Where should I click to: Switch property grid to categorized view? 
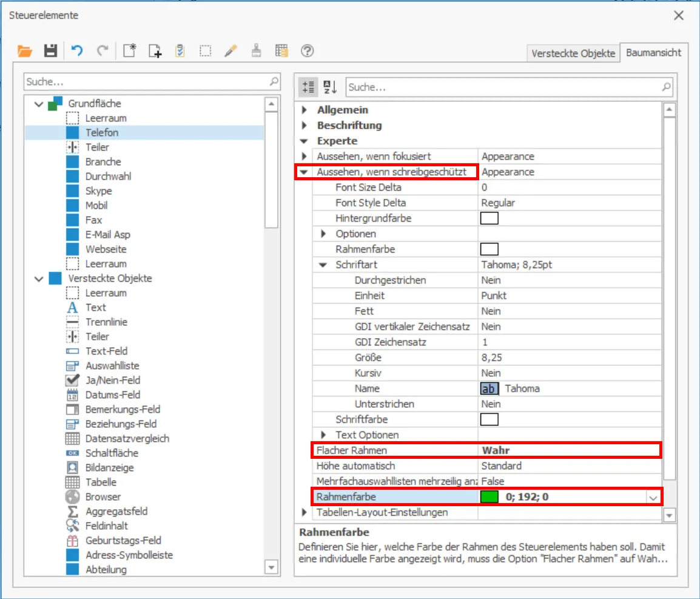(308, 87)
